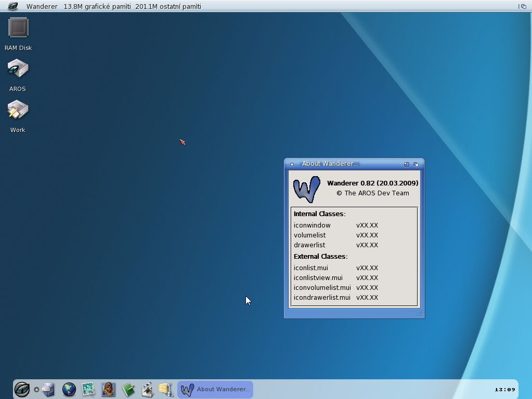This screenshot has width=532, height=399.
Task: Click the Chewbacca portrait dock icon
Action: point(108,389)
